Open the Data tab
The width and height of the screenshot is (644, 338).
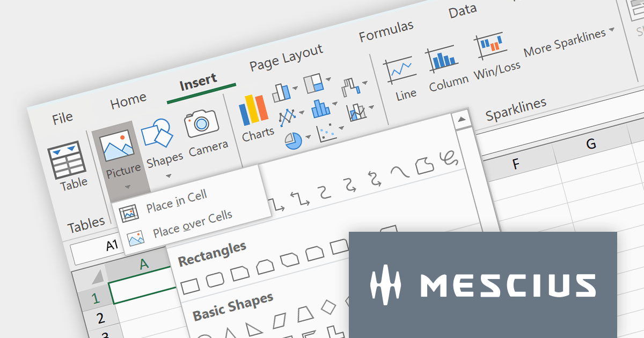[463, 11]
